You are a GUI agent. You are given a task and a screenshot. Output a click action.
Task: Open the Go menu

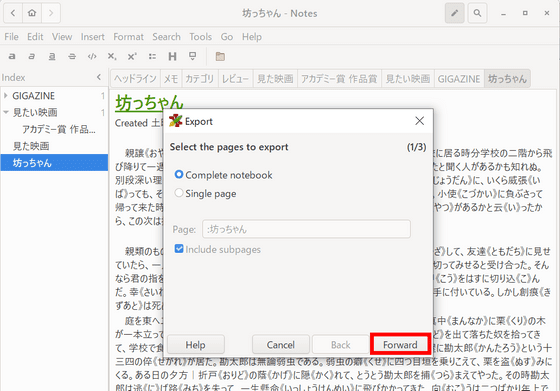(227, 37)
